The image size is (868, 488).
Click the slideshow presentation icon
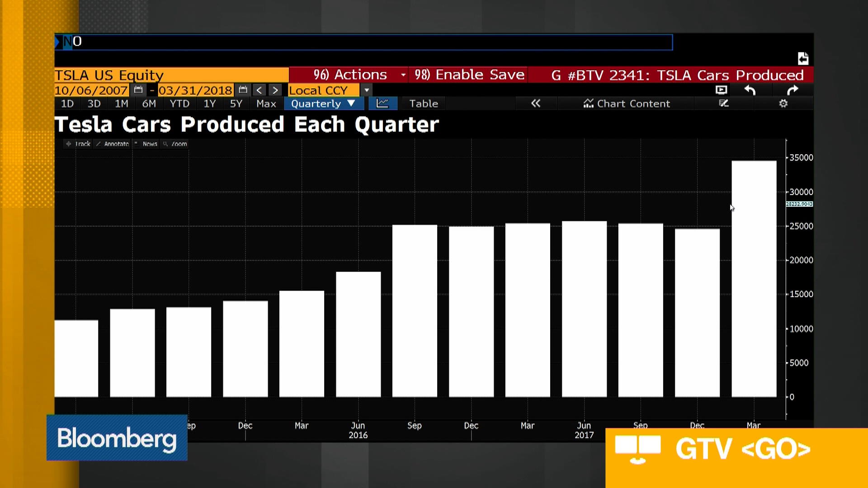click(722, 90)
